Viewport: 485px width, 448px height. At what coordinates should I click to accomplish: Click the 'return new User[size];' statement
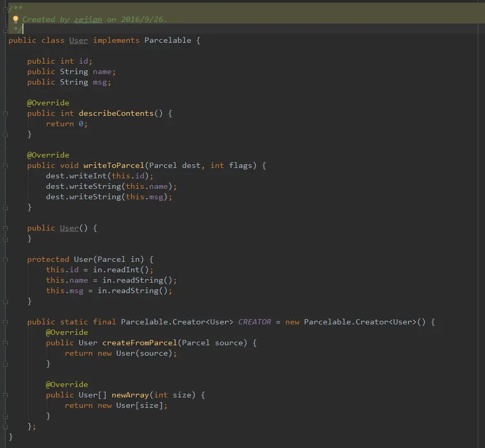click(x=116, y=406)
